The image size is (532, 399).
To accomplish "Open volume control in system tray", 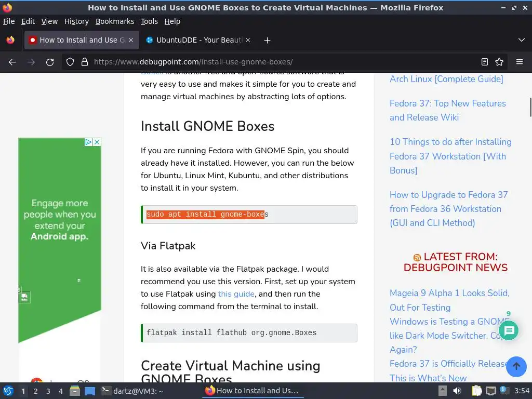I will pyautogui.click(x=457, y=391).
